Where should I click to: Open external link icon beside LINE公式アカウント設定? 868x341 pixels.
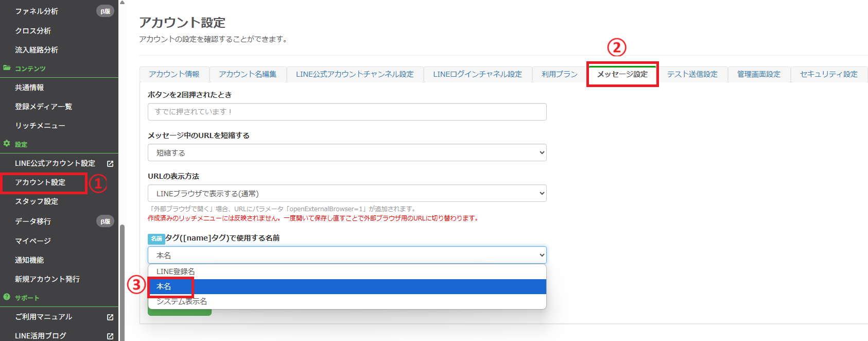tap(110, 164)
